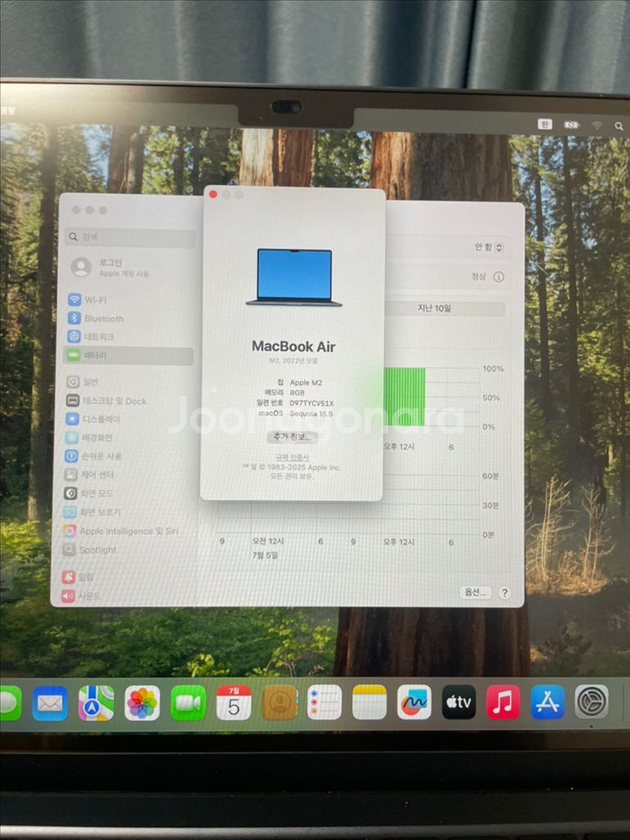Open Messages in the Dock
The width and height of the screenshot is (630, 840).
(x=9, y=703)
